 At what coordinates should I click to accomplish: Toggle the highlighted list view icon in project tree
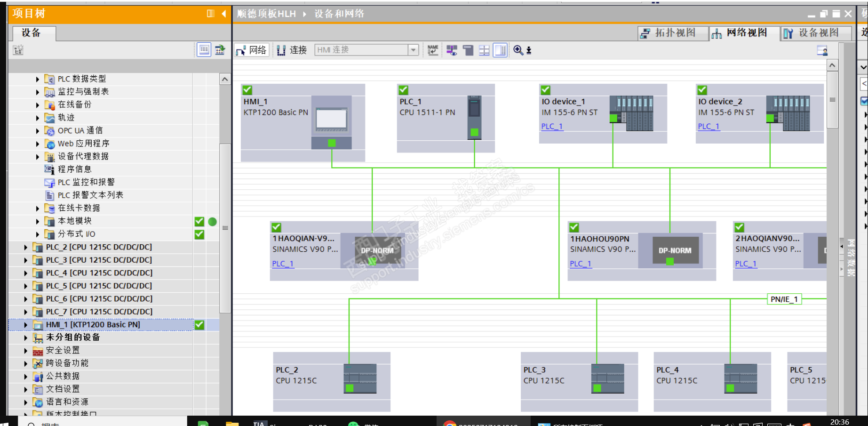tap(204, 50)
